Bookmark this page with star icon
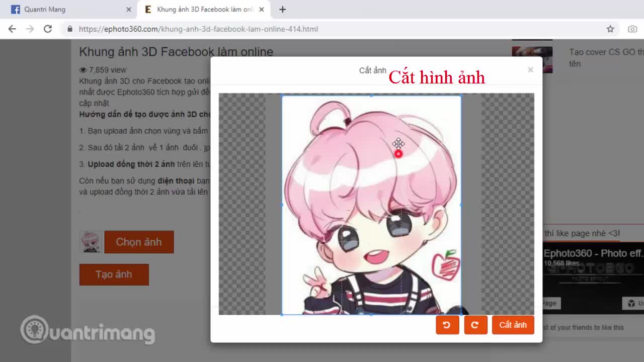 610,29
